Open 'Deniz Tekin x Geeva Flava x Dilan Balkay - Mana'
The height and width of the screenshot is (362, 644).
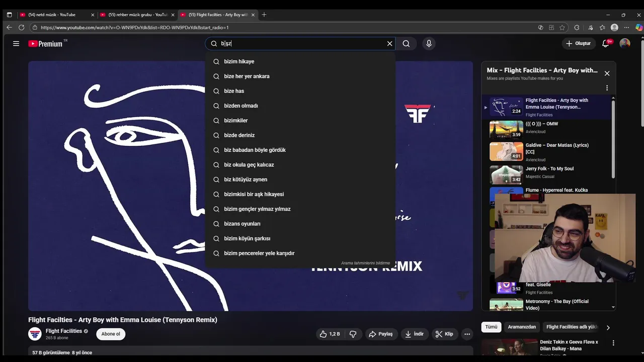(x=569, y=345)
